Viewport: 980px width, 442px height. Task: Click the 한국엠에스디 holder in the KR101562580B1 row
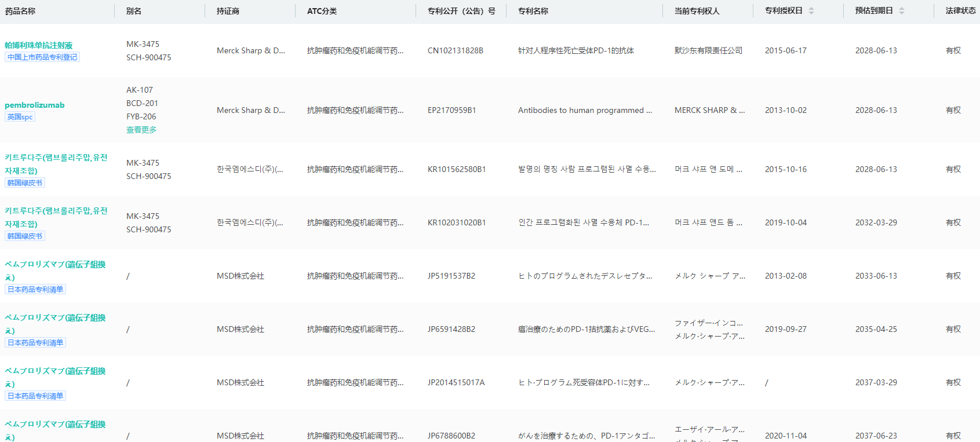tap(250, 170)
